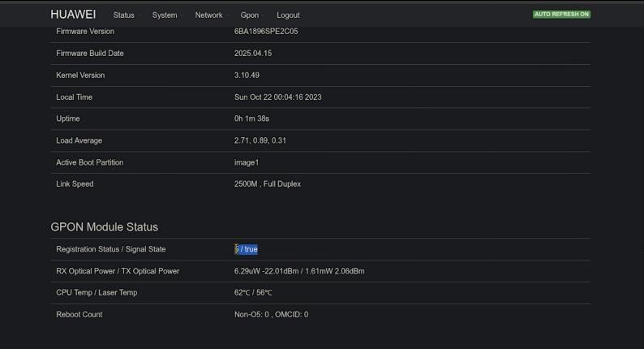Image resolution: width=644 pixels, height=349 pixels.
Task: Select optical power value 6.29uW -22.01dBm
Action: pos(266,271)
